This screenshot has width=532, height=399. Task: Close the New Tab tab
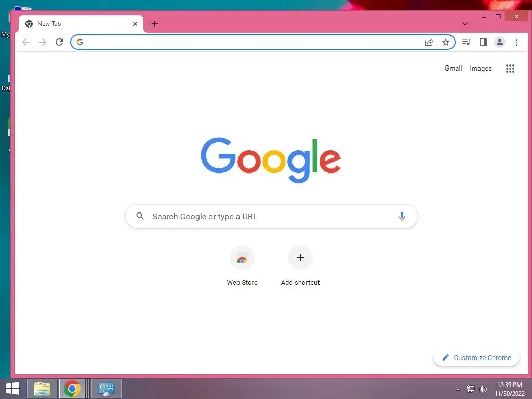click(x=135, y=24)
